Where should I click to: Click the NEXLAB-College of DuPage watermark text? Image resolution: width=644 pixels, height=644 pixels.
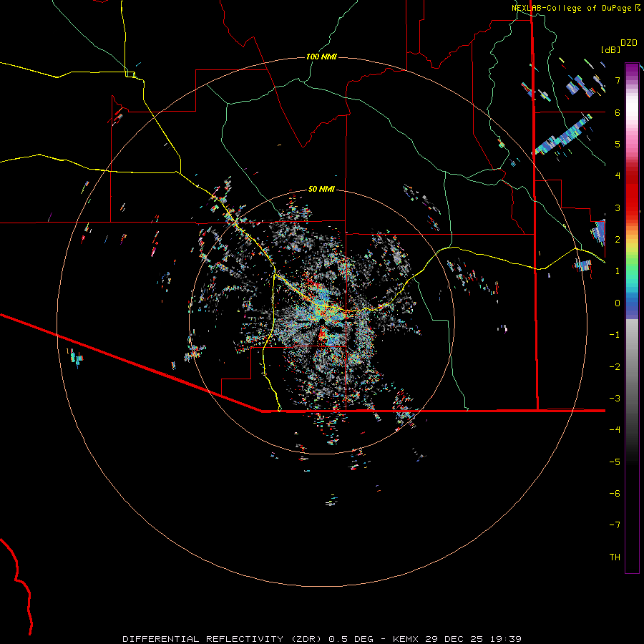(576, 8)
